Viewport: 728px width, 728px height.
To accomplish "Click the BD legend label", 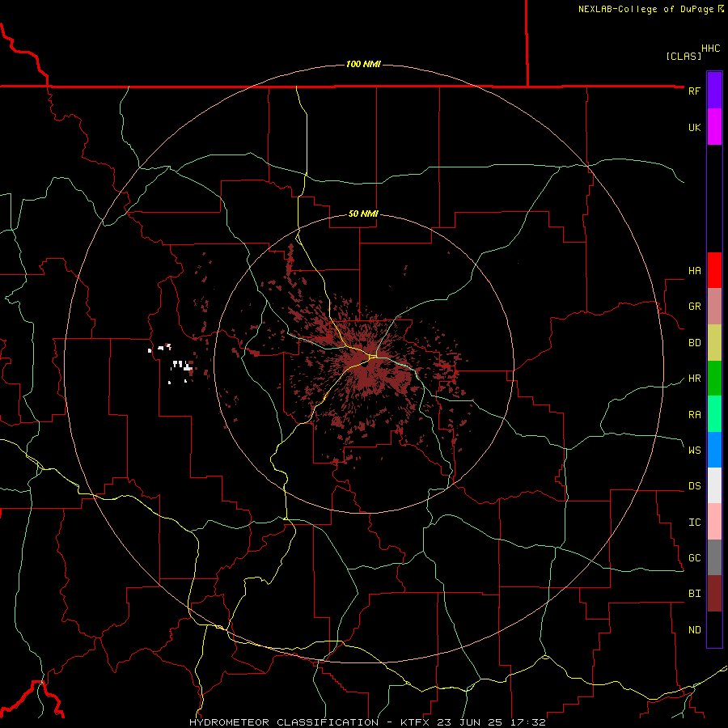I will (694, 343).
